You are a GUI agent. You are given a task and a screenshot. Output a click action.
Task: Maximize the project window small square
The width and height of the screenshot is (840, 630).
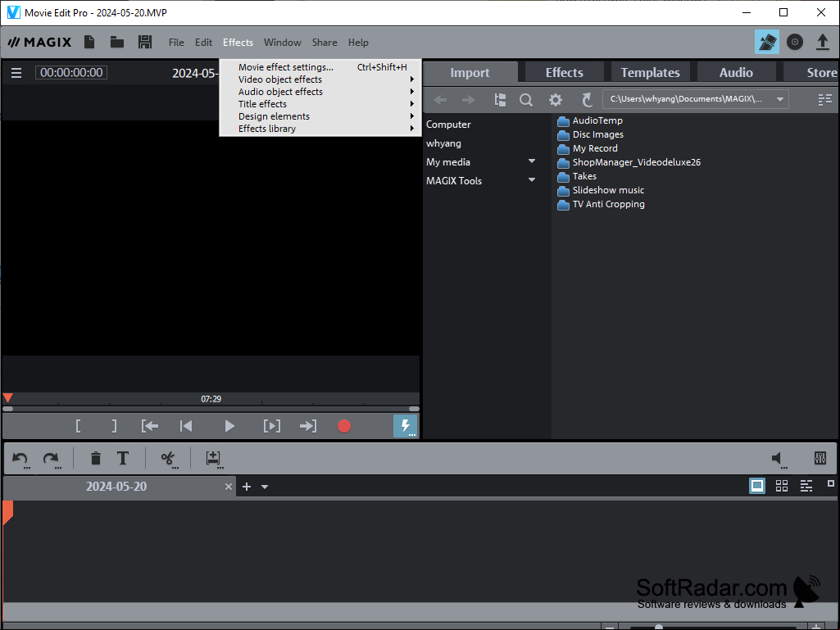(831, 483)
